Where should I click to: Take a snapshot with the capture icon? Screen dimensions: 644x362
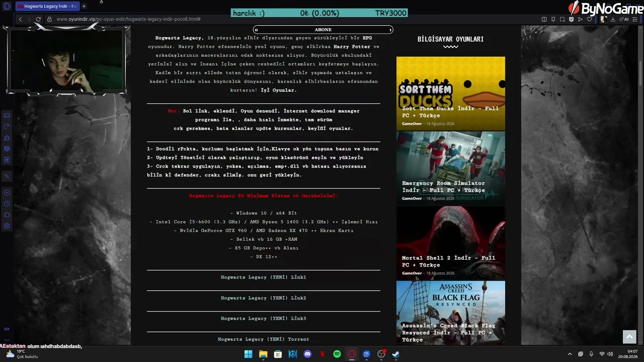562,19
